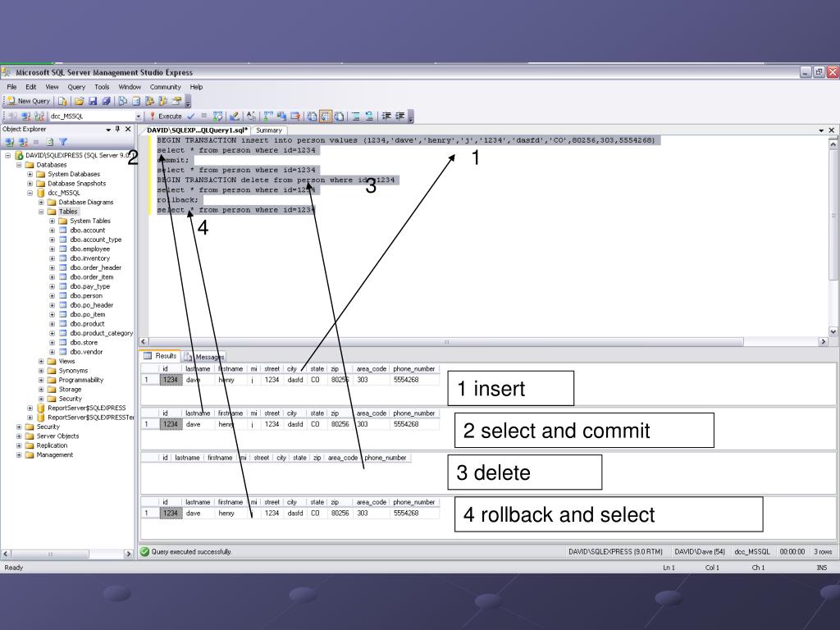The image size is (840, 630).
Task: Expand the Database Diagrams folder
Action: [41, 202]
